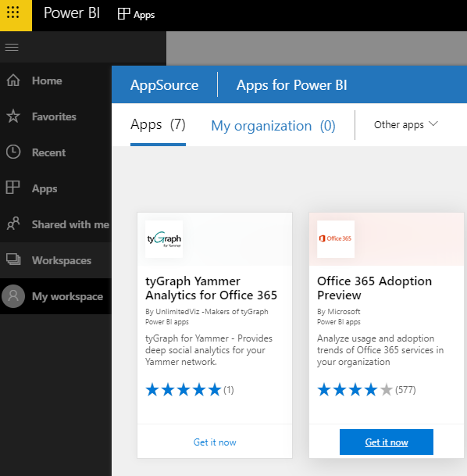Click the Apps for Power BI heading
This screenshot has width=467, height=476.
(292, 85)
